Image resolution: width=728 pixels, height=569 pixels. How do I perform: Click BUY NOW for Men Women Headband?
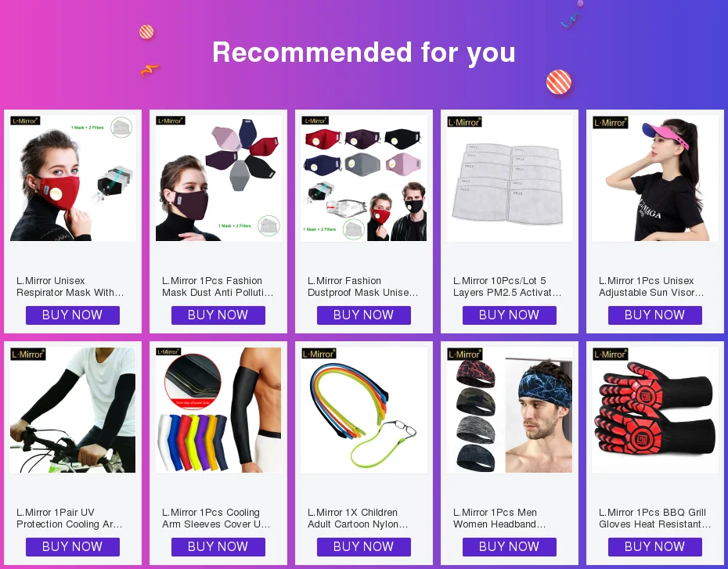[510, 547]
